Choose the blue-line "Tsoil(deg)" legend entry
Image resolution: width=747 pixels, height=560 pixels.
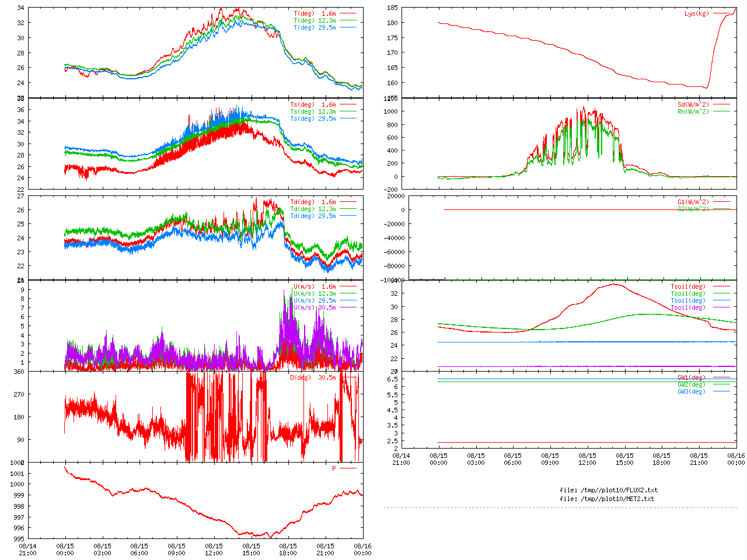[x=688, y=300]
